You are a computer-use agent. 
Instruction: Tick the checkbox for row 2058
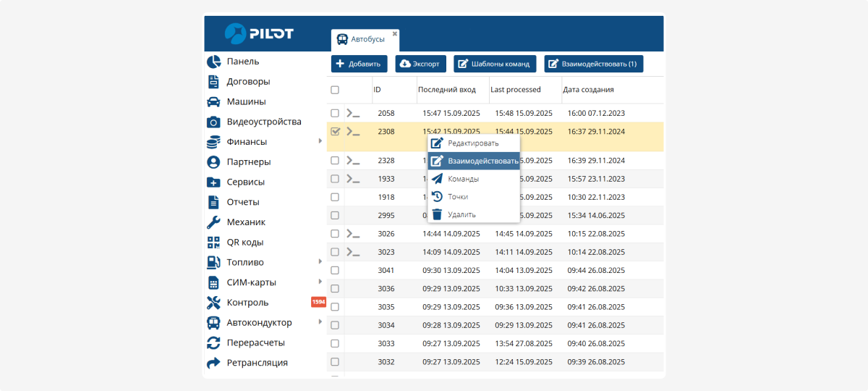click(335, 113)
